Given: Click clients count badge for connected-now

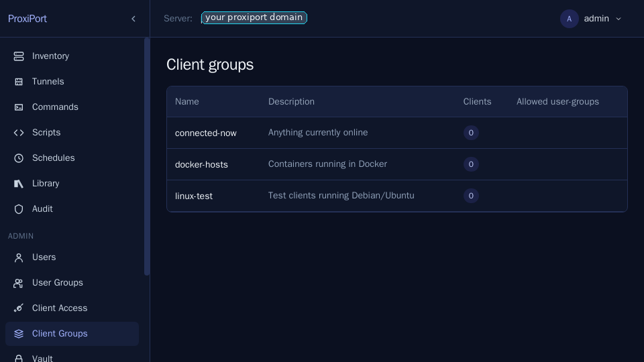Looking at the screenshot, I should click(x=471, y=133).
